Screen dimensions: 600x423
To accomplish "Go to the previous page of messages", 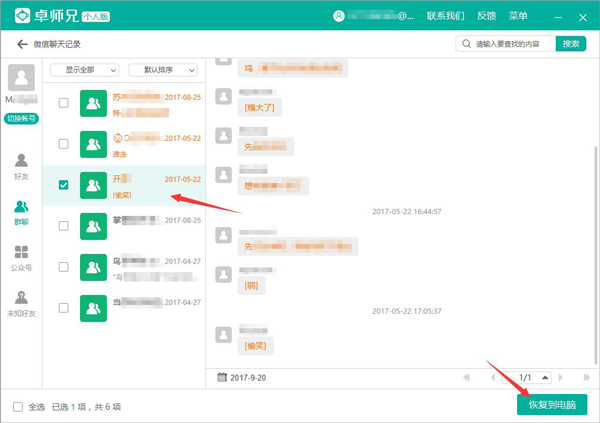I will pyautogui.click(x=493, y=377).
